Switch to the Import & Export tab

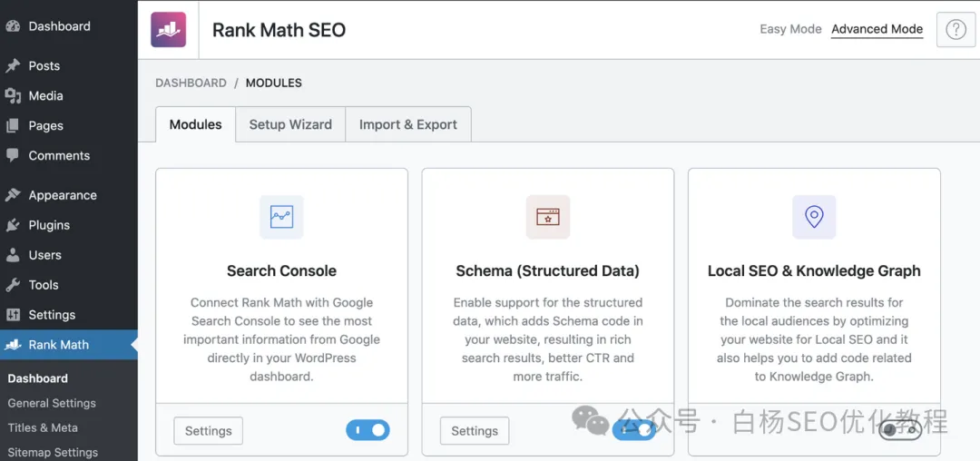click(x=407, y=124)
